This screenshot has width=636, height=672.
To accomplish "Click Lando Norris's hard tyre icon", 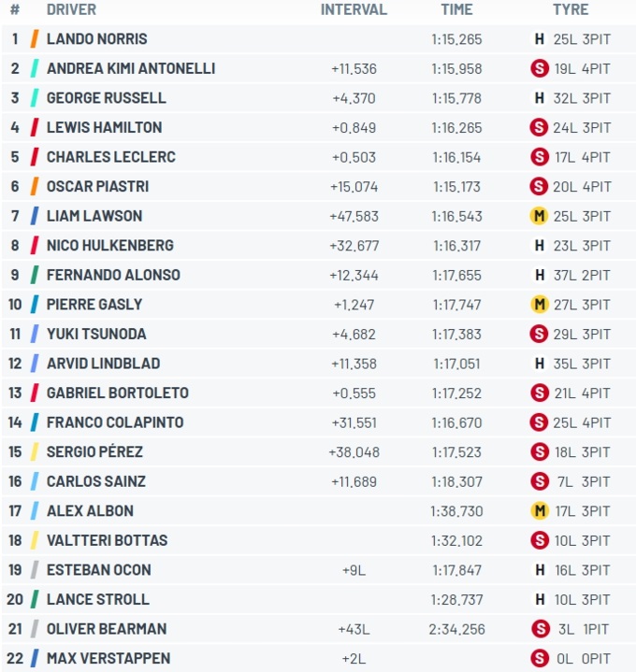I will coord(539,39).
